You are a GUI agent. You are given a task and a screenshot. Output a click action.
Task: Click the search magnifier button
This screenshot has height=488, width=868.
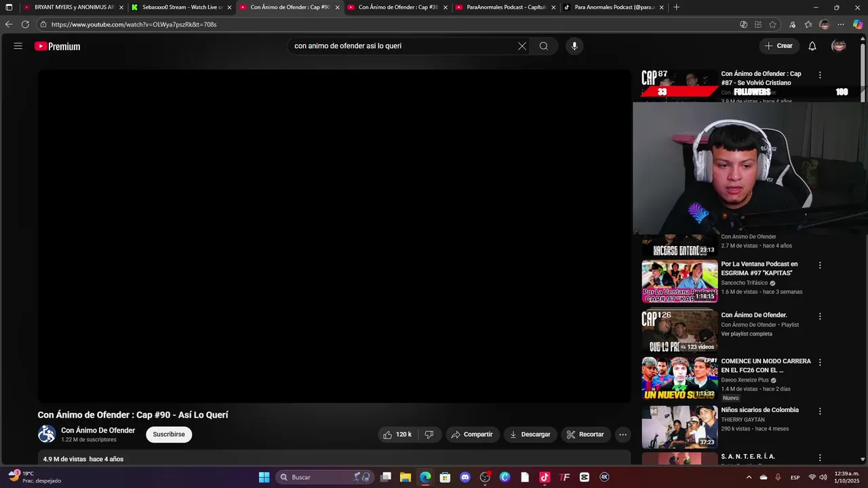click(x=544, y=46)
